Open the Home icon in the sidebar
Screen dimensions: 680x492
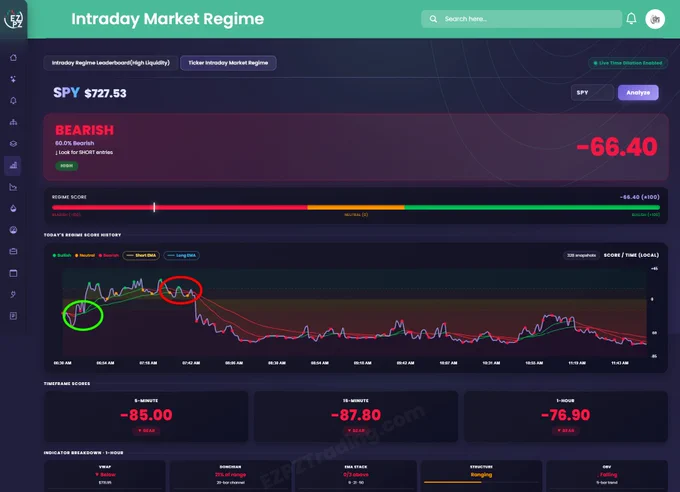[x=13, y=58]
